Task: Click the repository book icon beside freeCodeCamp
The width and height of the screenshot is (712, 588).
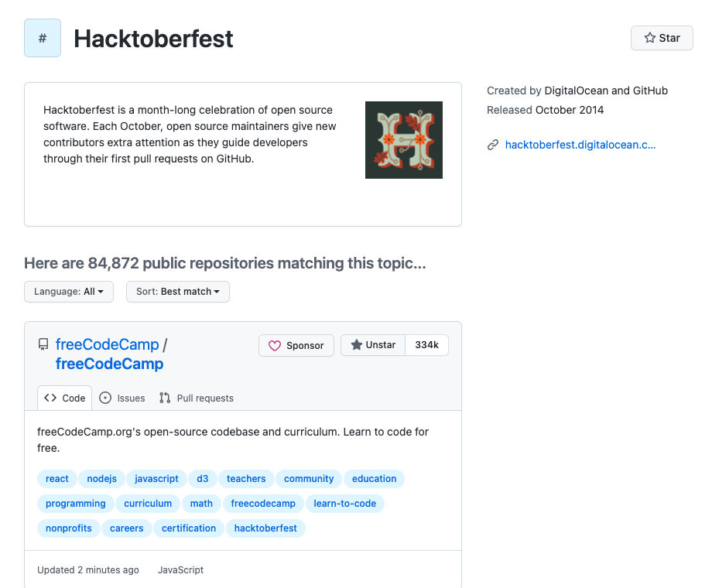Action: point(43,344)
